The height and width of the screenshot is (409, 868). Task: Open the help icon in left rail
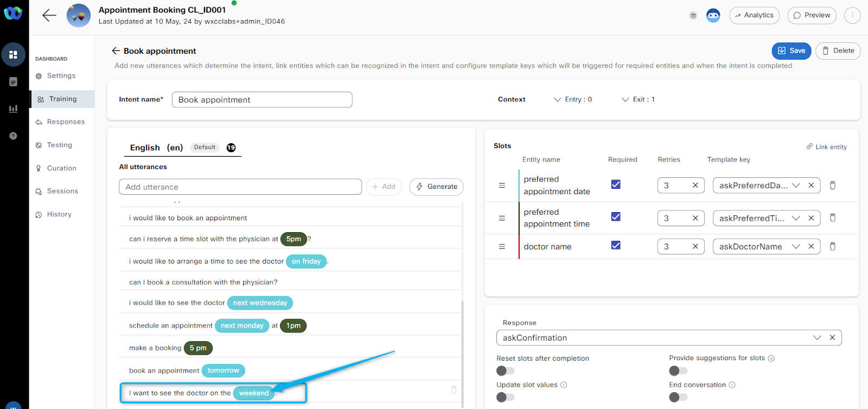point(13,136)
